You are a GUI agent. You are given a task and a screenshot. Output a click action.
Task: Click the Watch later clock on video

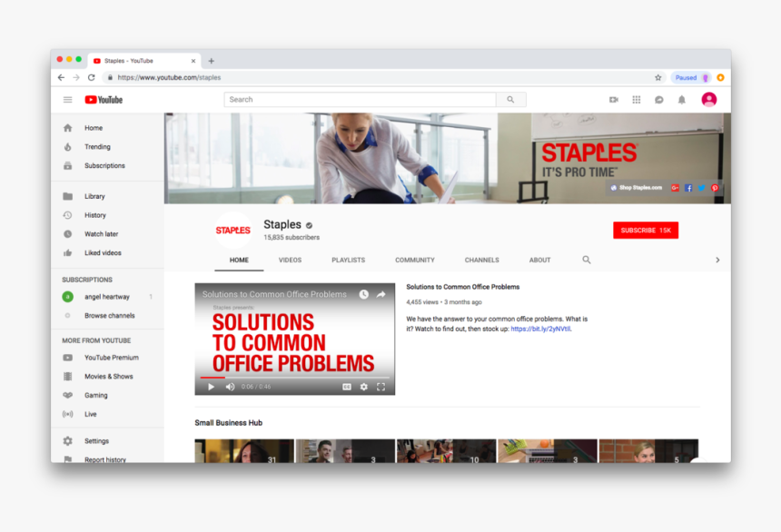pos(364,294)
